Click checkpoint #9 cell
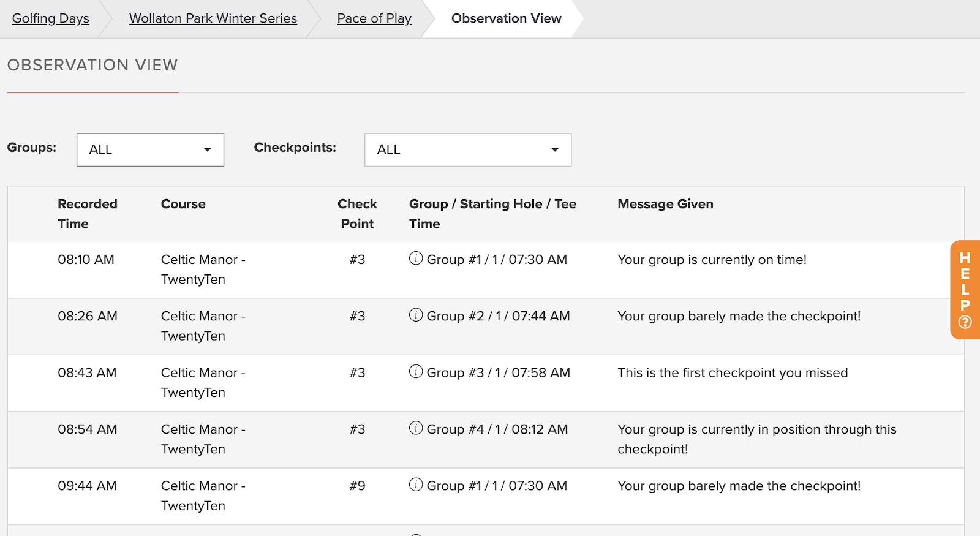980x536 pixels. coord(357,486)
